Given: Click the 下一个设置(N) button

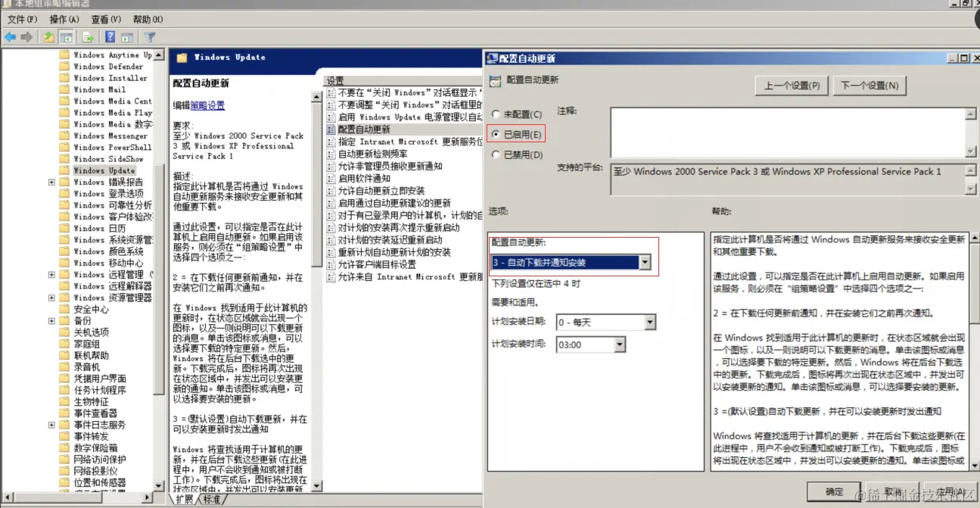Looking at the screenshot, I should point(870,86).
